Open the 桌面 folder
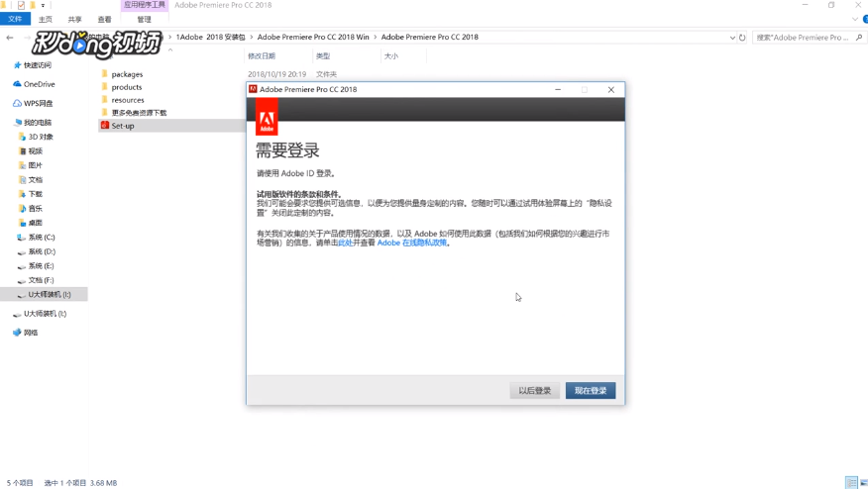 pyautogui.click(x=35, y=223)
